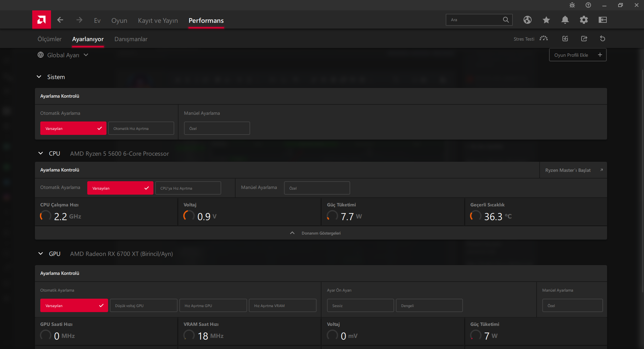Open the help question mark icon
This screenshot has height=349, width=644.
[x=588, y=5]
